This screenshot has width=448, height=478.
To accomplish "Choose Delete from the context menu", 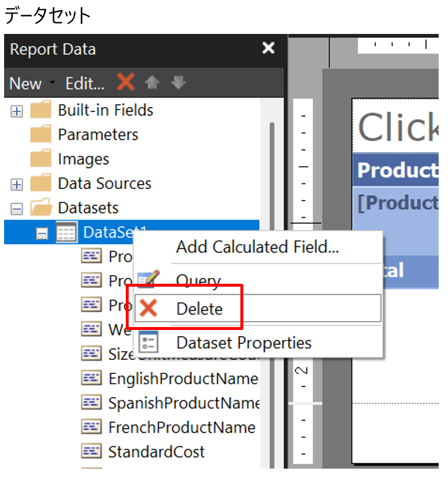I will coord(199,308).
